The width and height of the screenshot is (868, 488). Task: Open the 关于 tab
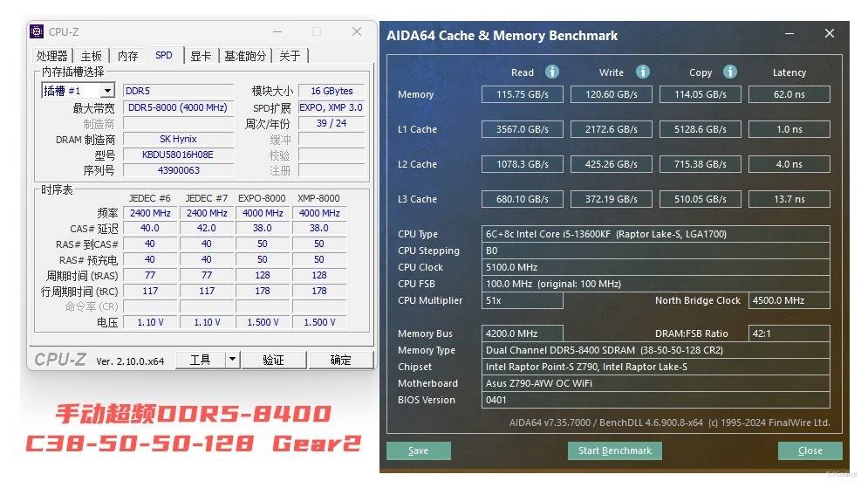pos(290,56)
